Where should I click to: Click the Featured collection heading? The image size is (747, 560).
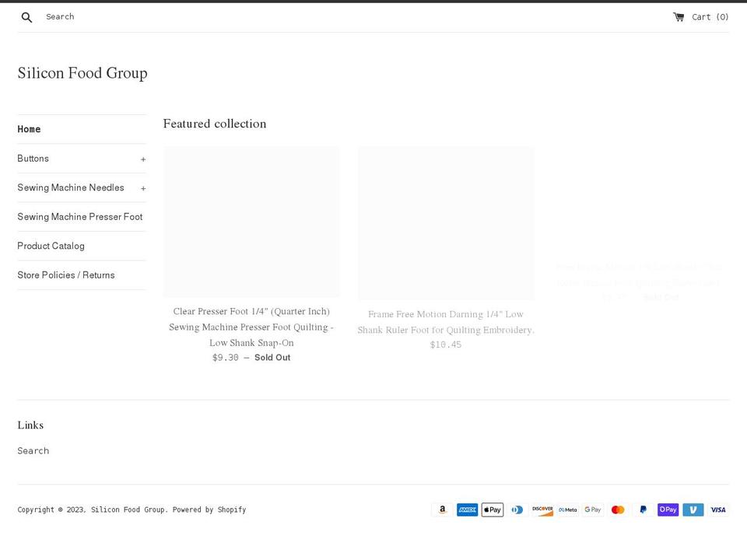(x=215, y=124)
